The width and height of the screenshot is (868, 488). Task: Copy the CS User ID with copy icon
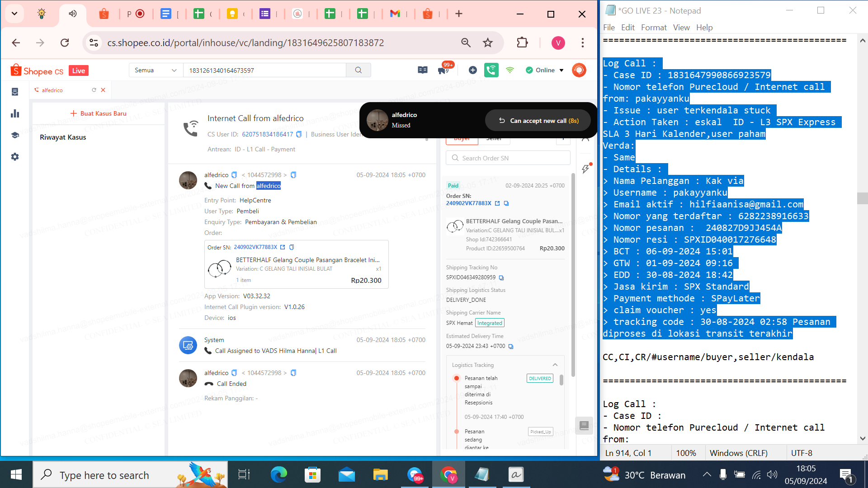click(x=299, y=134)
